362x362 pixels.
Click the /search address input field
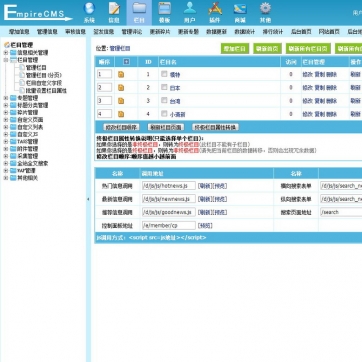click(x=341, y=212)
